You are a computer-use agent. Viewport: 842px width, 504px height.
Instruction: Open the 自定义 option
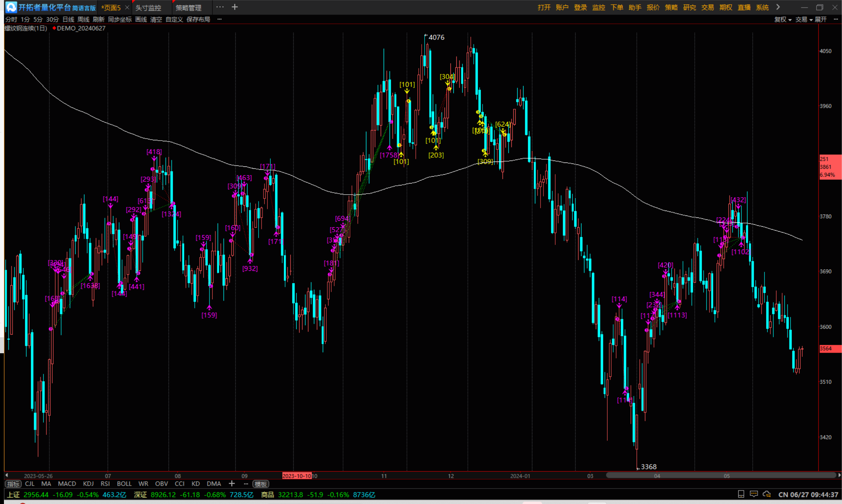click(174, 19)
